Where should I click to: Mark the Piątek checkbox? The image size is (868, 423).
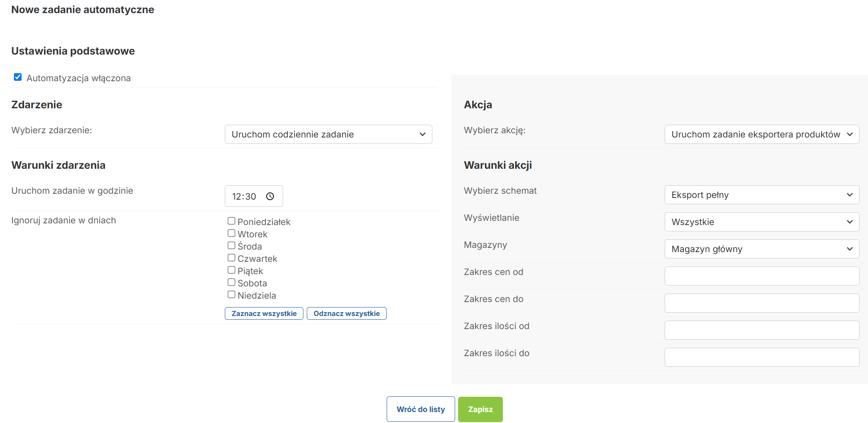click(231, 270)
